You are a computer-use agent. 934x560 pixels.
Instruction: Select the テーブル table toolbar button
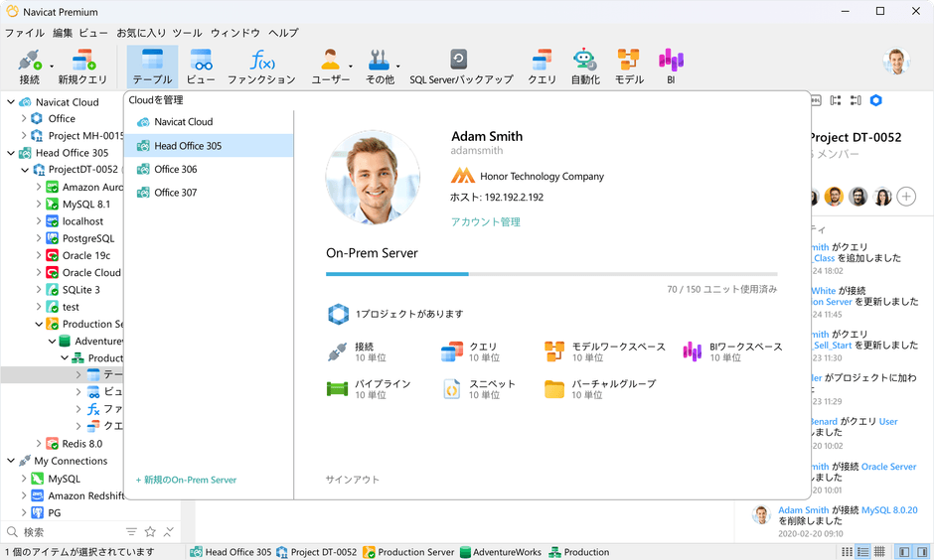coord(152,67)
